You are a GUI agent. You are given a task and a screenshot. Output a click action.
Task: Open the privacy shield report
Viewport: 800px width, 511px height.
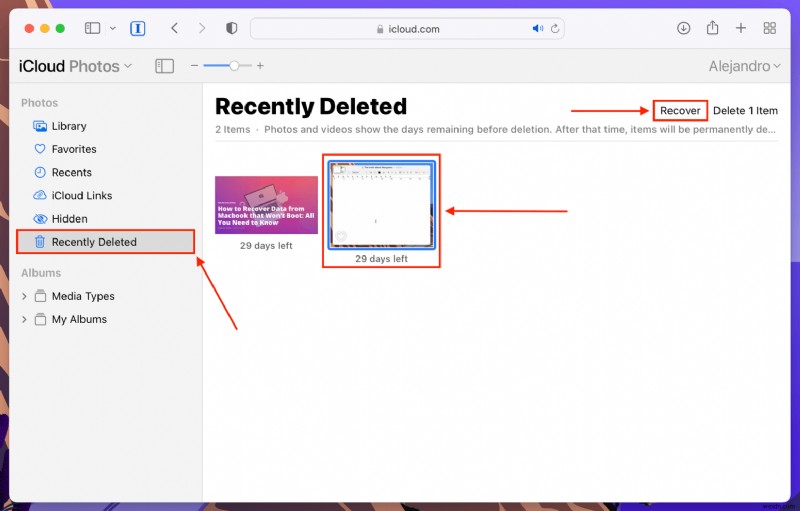232,28
